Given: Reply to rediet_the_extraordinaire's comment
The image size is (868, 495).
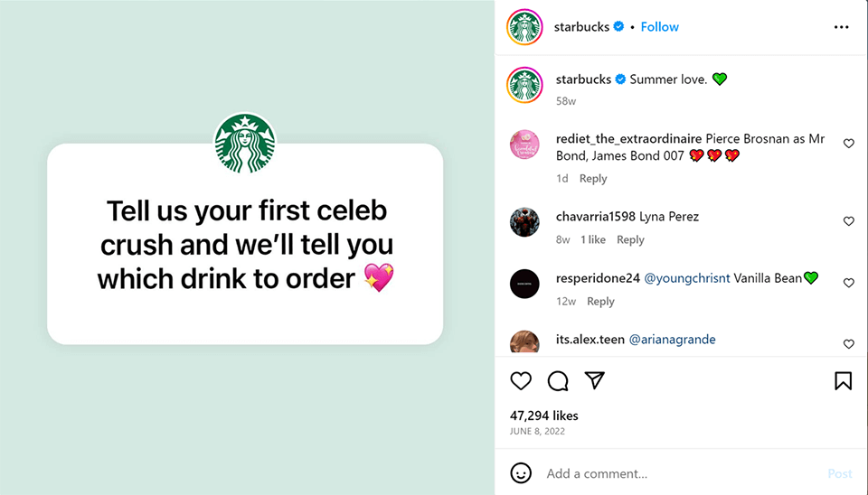Looking at the screenshot, I should pos(593,179).
